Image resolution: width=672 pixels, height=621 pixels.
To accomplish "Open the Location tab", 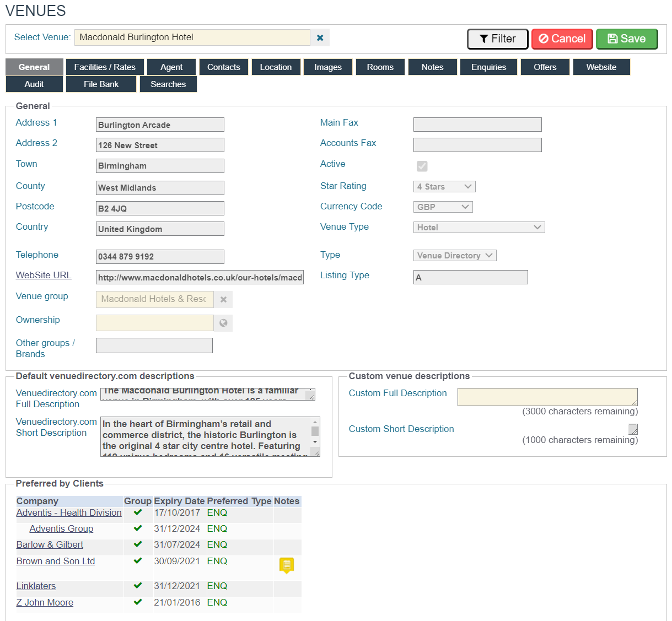I will 276,67.
